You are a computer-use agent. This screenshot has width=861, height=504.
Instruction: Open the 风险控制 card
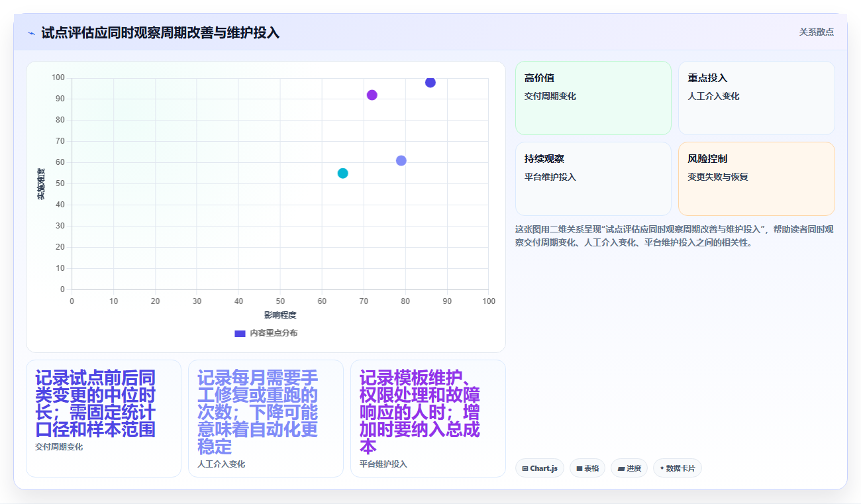pos(756,179)
